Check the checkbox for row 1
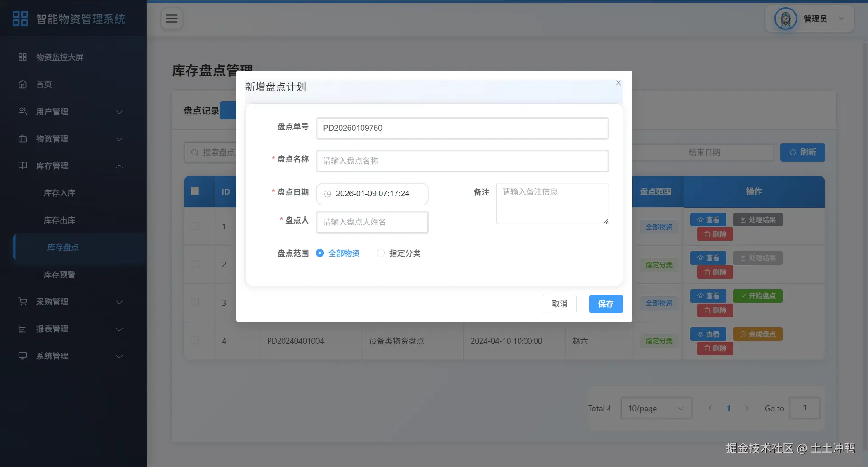868x467 pixels. pos(195,226)
